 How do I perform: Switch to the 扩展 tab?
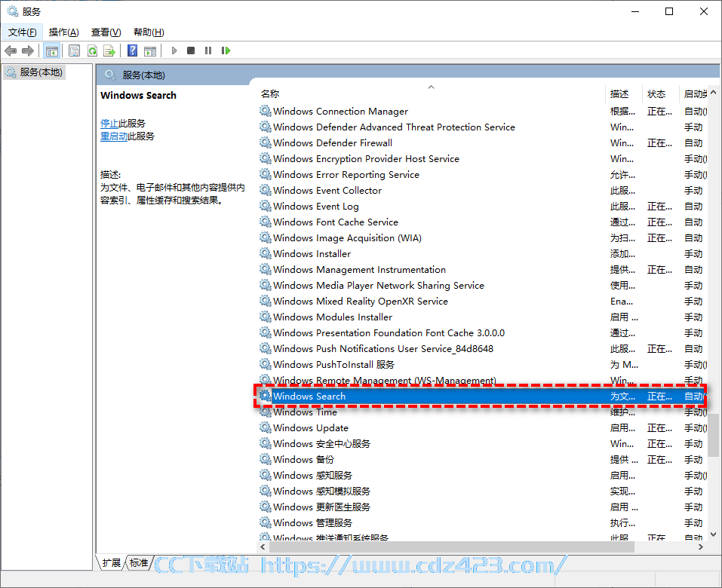click(112, 562)
